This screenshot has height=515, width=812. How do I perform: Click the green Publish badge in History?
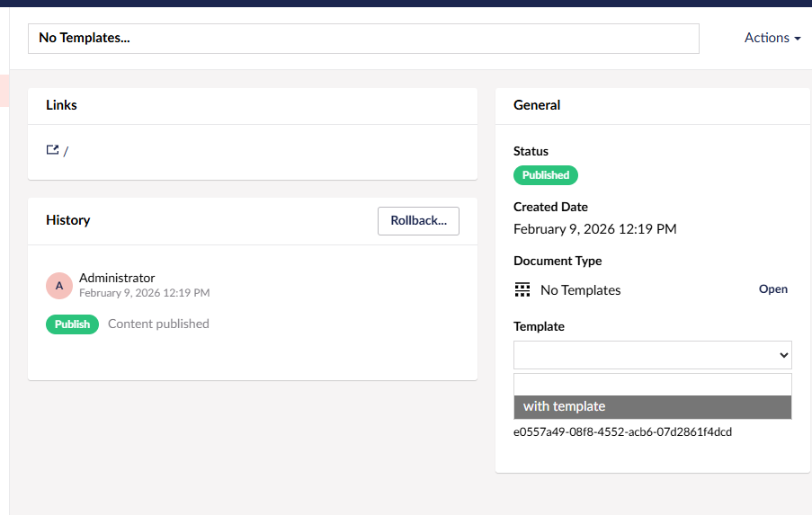coord(72,324)
